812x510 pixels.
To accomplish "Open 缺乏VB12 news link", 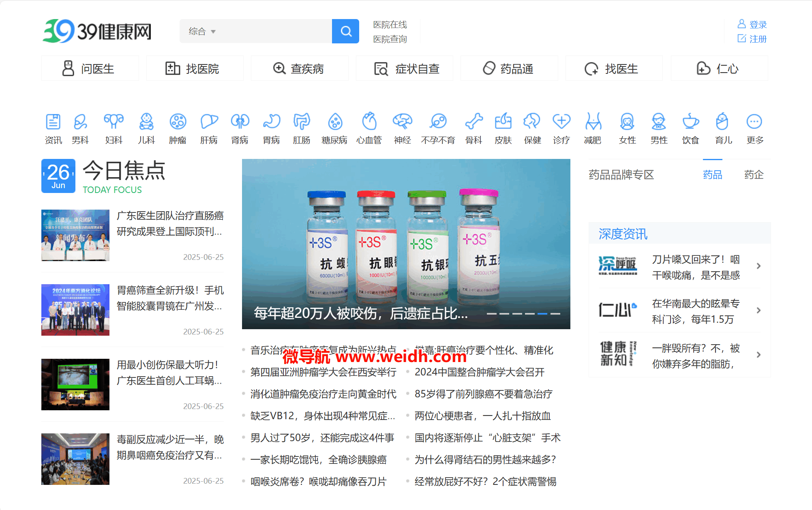I will click(323, 416).
